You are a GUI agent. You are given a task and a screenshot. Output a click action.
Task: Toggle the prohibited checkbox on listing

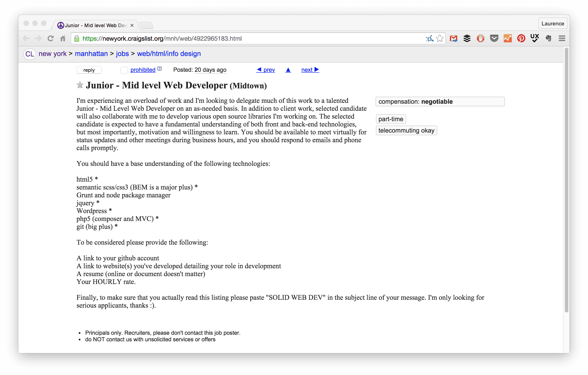124,70
